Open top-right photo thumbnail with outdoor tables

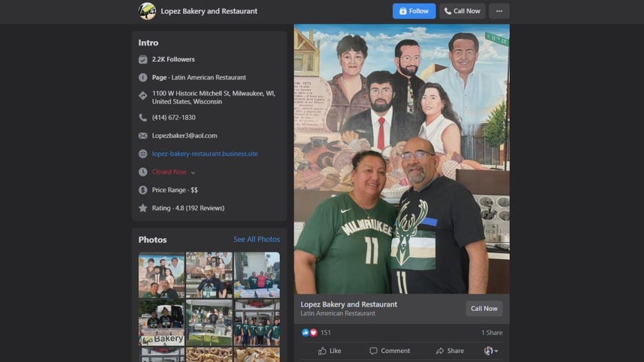[x=256, y=275]
